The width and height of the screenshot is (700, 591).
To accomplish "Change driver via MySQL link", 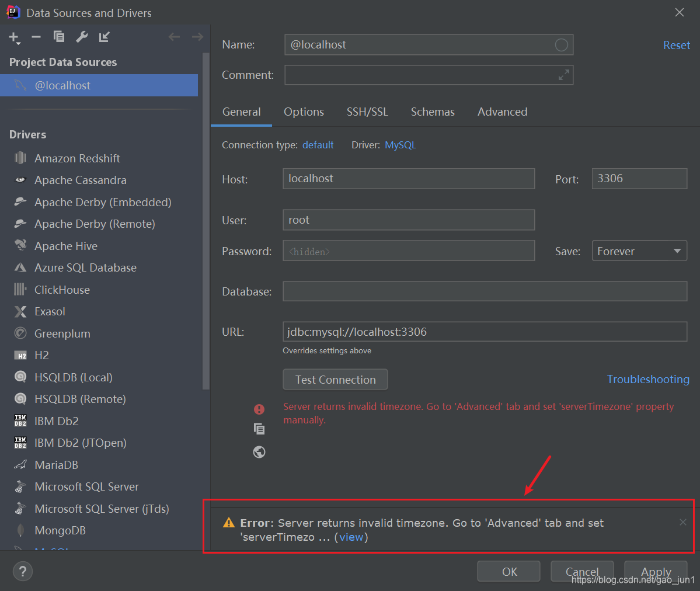I will pyautogui.click(x=400, y=145).
